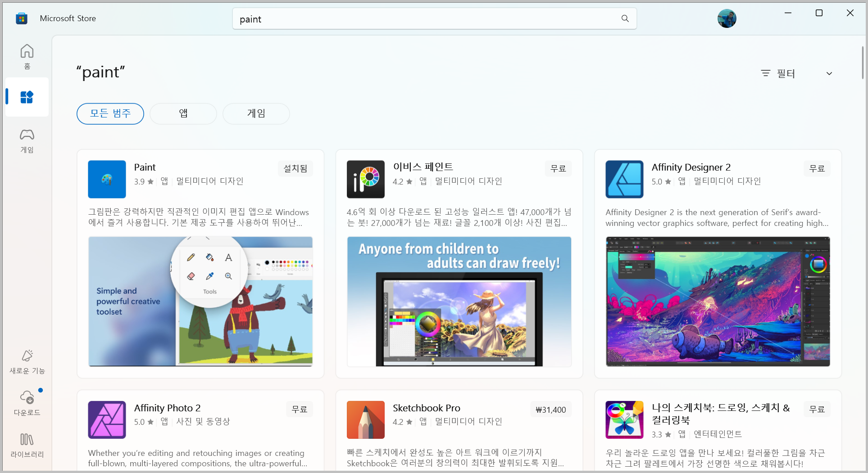Open the Affinity Photo 2 title
The width and height of the screenshot is (868, 473).
click(x=167, y=408)
